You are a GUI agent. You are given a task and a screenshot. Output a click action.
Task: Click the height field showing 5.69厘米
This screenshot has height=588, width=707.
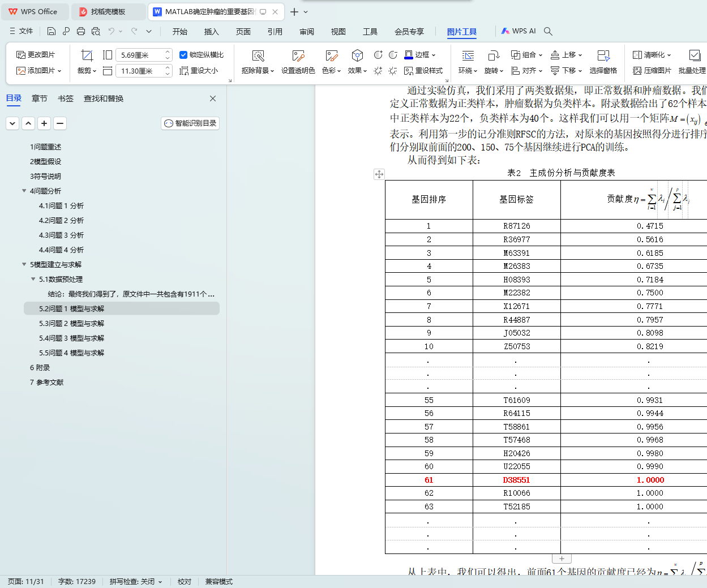point(143,55)
